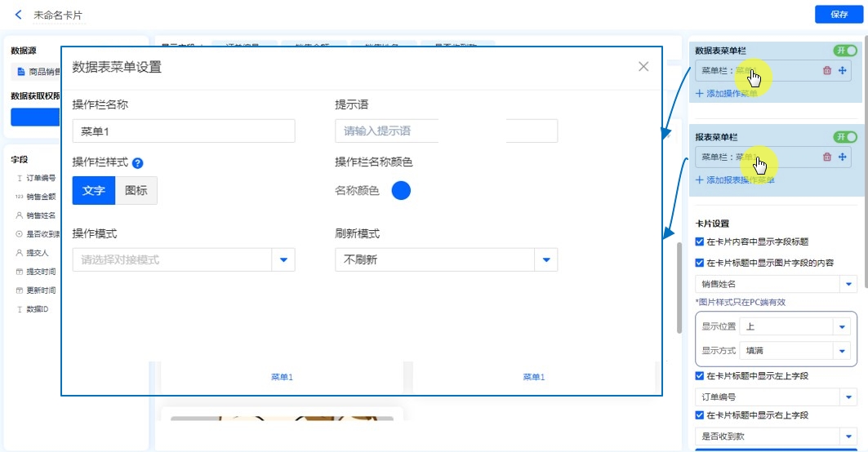Uncheck 在卡片内容中显示字段标题
The image size is (868, 452).
[699, 242]
